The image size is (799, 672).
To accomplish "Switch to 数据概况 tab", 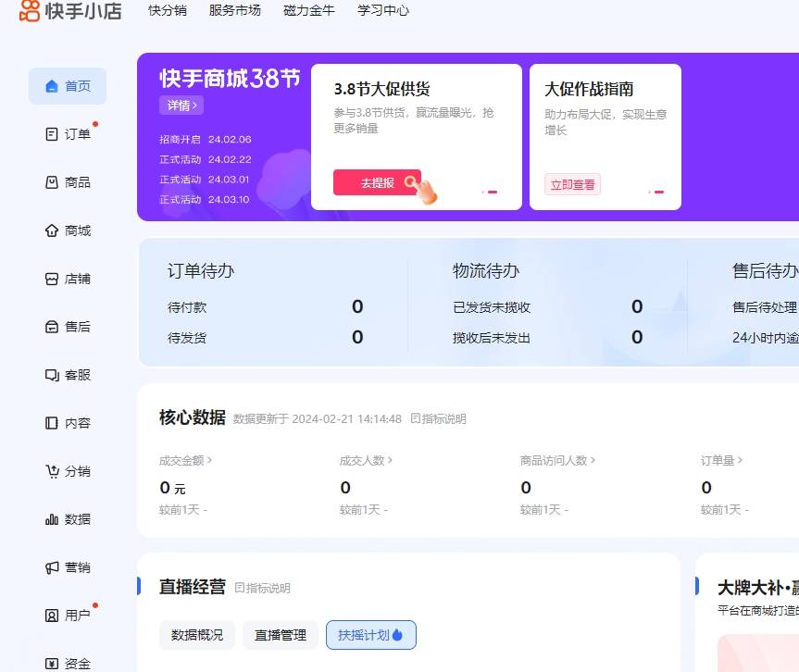I will click(x=197, y=635).
